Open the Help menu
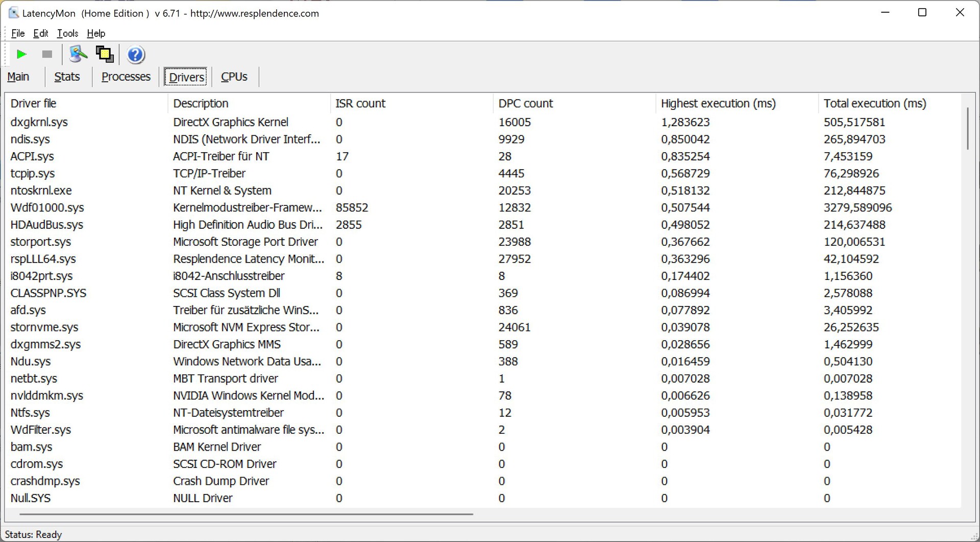Screen dimensions: 980x542 pyautogui.click(x=96, y=33)
